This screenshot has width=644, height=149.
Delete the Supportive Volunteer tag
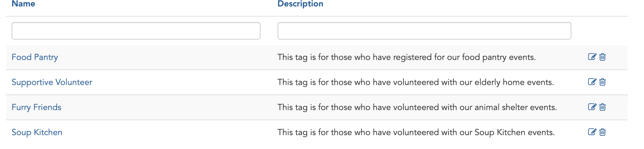pos(603,82)
